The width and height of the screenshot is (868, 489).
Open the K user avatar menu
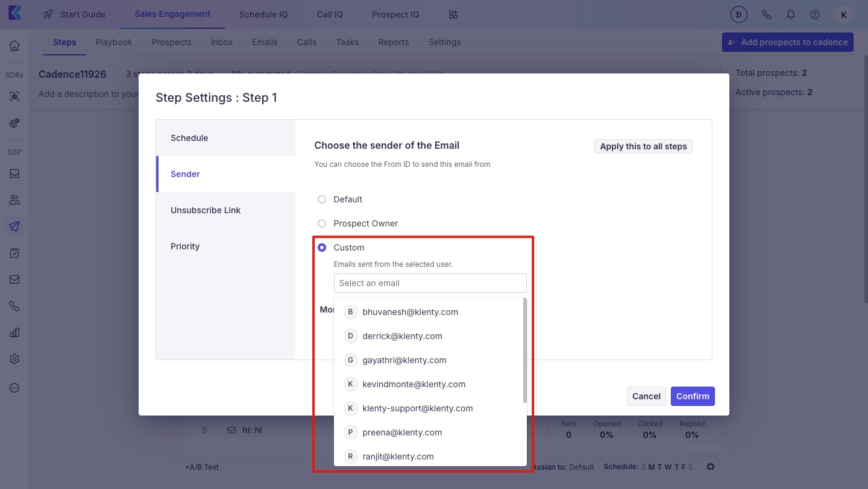point(843,14)
